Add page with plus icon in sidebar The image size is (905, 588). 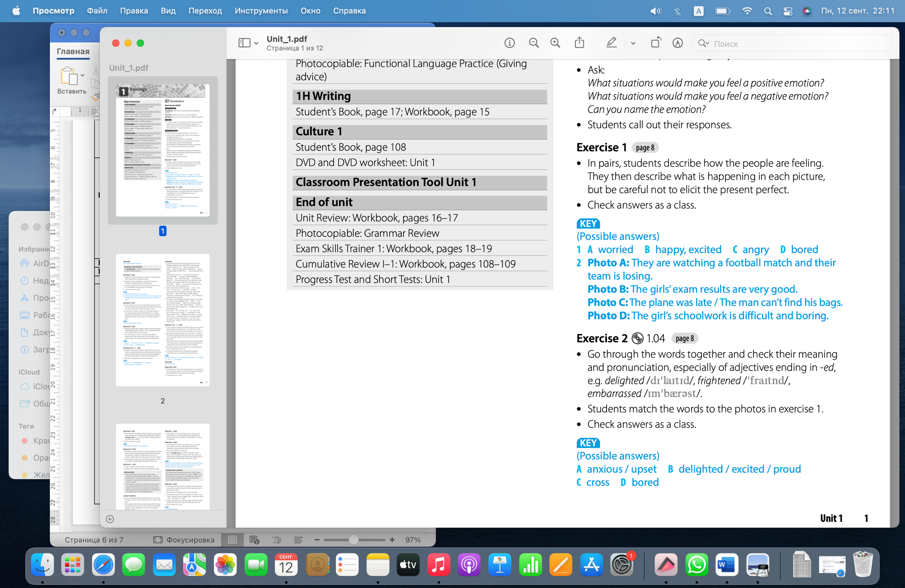point(110,519)
